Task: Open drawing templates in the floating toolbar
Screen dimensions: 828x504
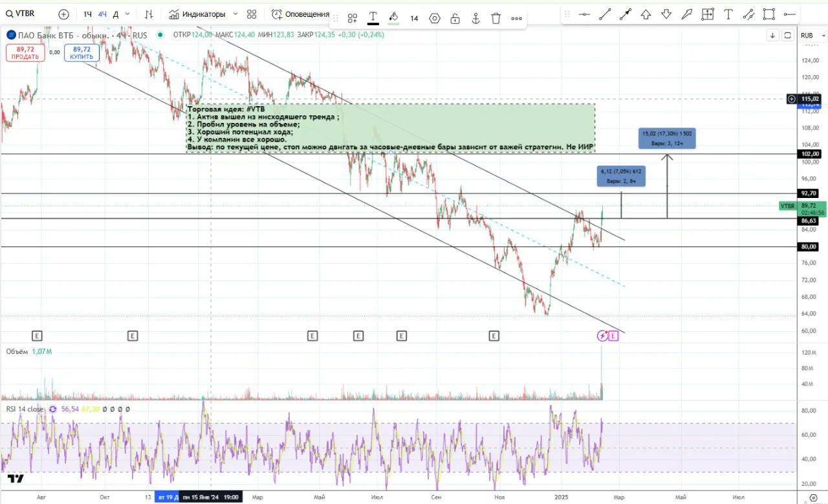Action: [353, 18]
